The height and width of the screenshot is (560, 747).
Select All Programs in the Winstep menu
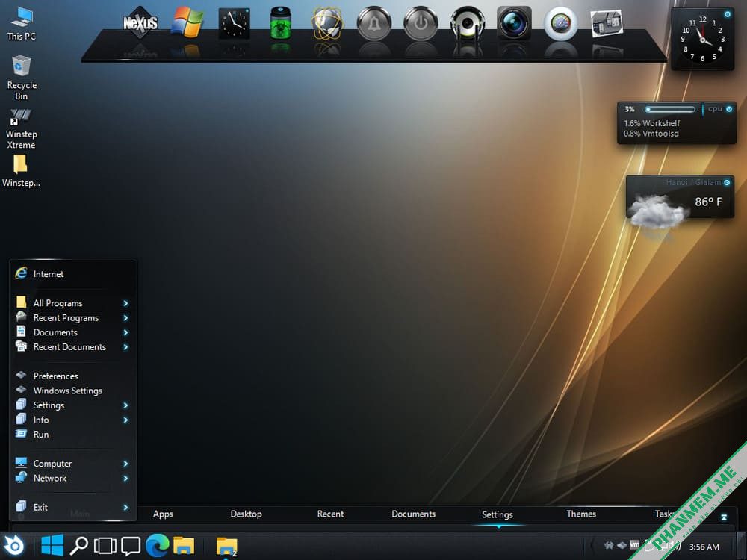[73, 303]
